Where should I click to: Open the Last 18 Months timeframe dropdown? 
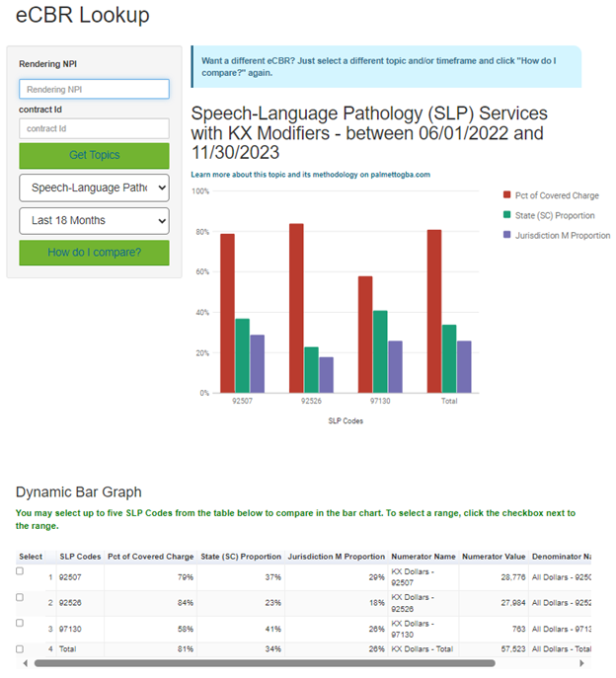click(94, 221)
